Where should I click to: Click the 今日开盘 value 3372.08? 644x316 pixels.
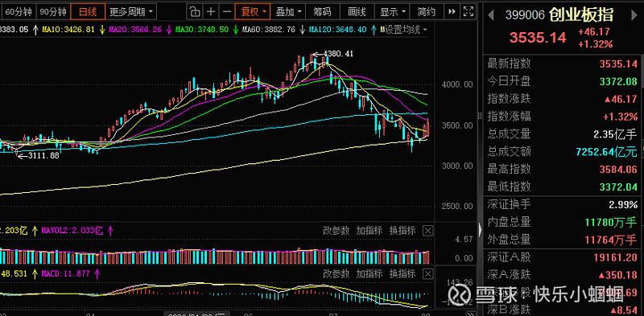(x=618, y=81)
